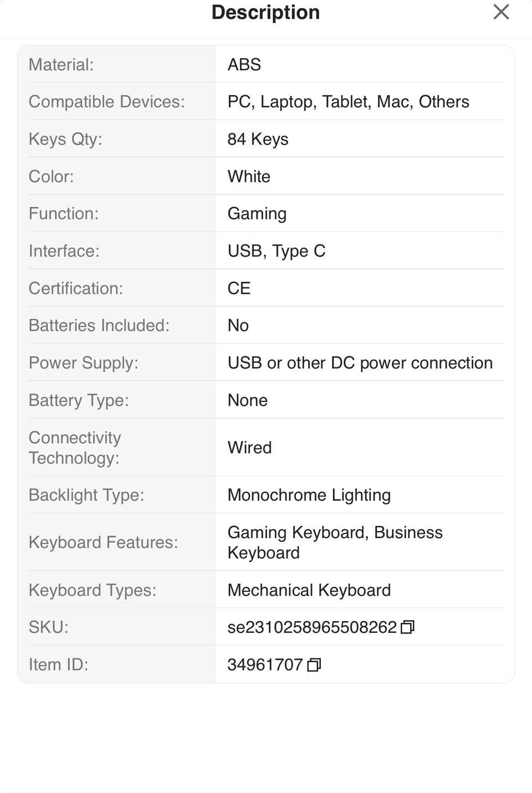Select the 84 Keys quantity value
532x793 pixels.
pos(258,139)
